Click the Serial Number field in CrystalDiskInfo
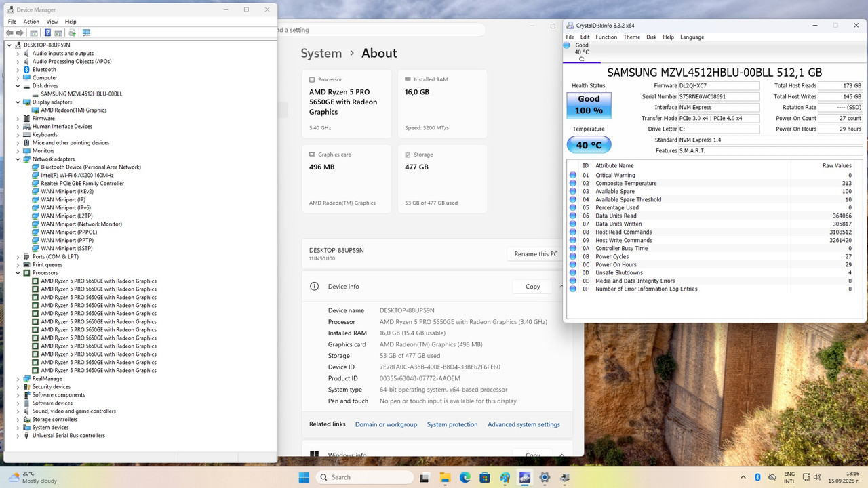 point(719,97)
